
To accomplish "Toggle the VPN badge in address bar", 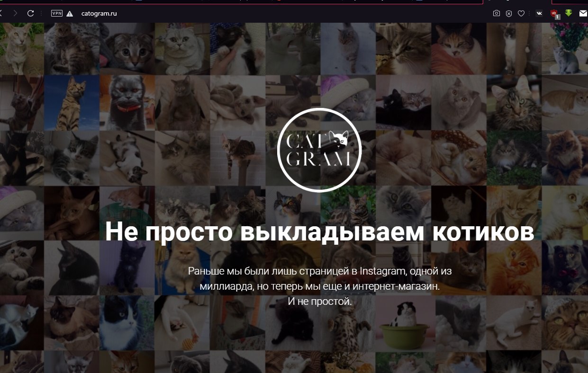I will [56, 13].
